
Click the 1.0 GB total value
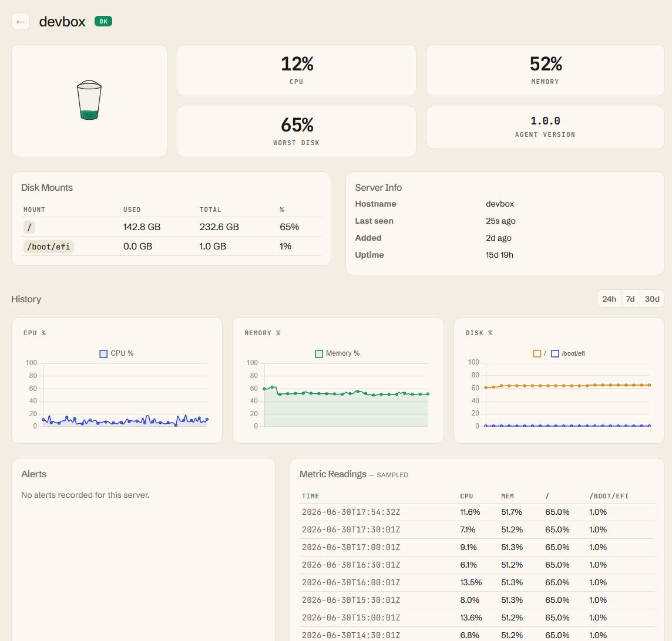tap(213, 247)
